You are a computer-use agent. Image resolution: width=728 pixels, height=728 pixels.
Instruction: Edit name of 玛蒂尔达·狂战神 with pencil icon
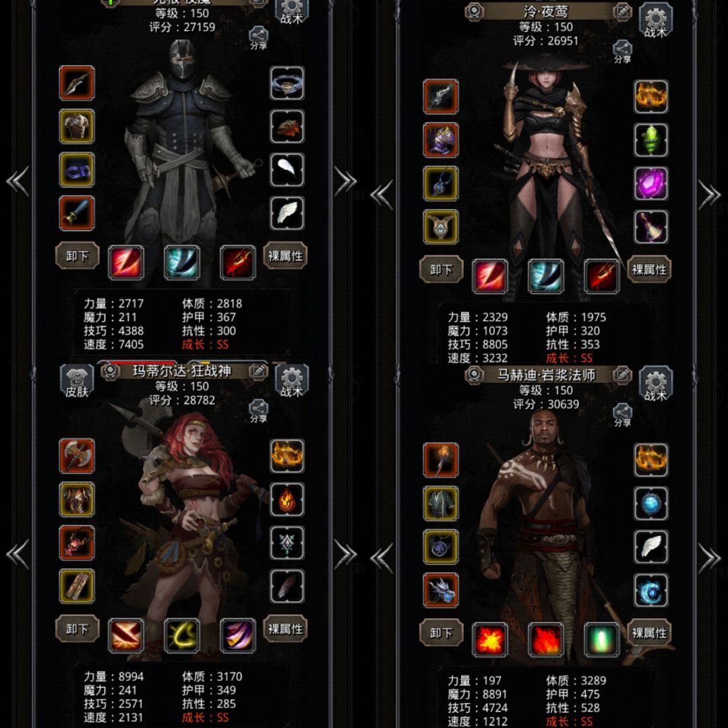(x=258, y=371)
